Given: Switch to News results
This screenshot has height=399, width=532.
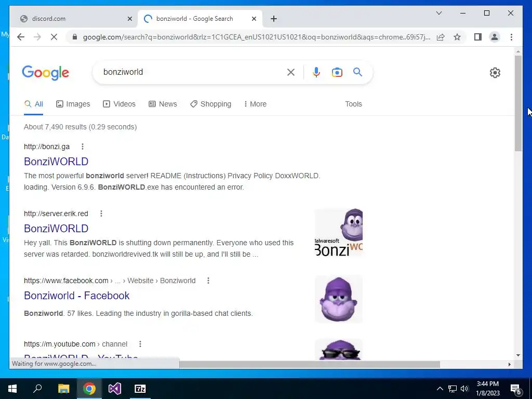Looking at the screenshot, I should tap(163, 104).
